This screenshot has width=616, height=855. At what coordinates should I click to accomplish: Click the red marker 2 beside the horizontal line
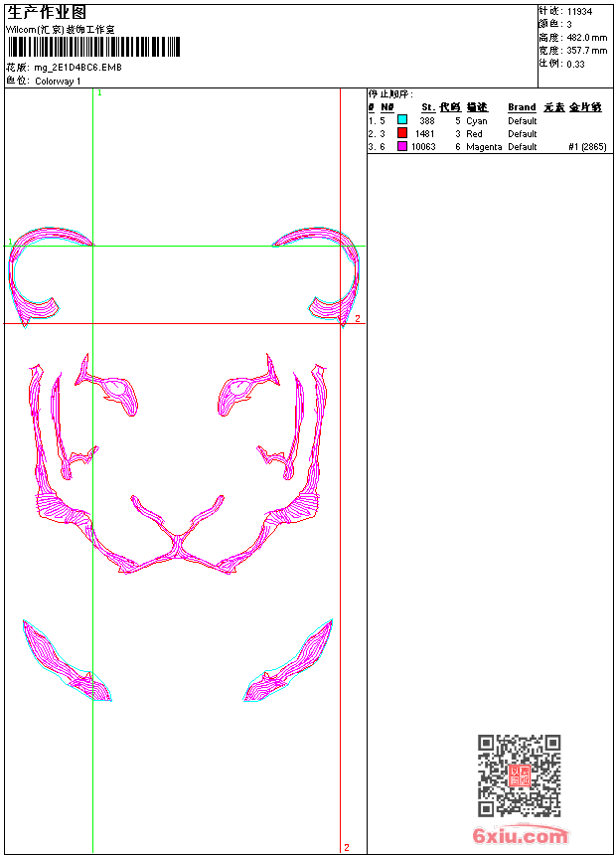(x=358, y=318)
